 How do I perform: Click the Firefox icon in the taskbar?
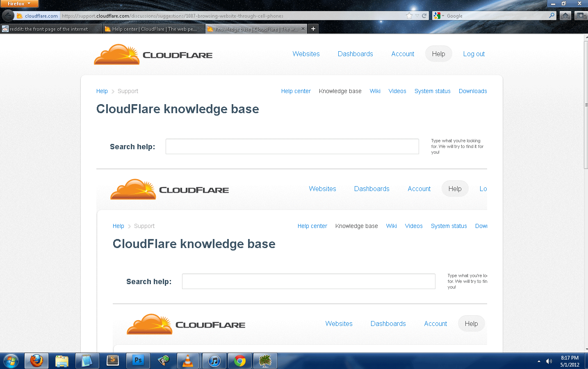(x=36, y=361)
